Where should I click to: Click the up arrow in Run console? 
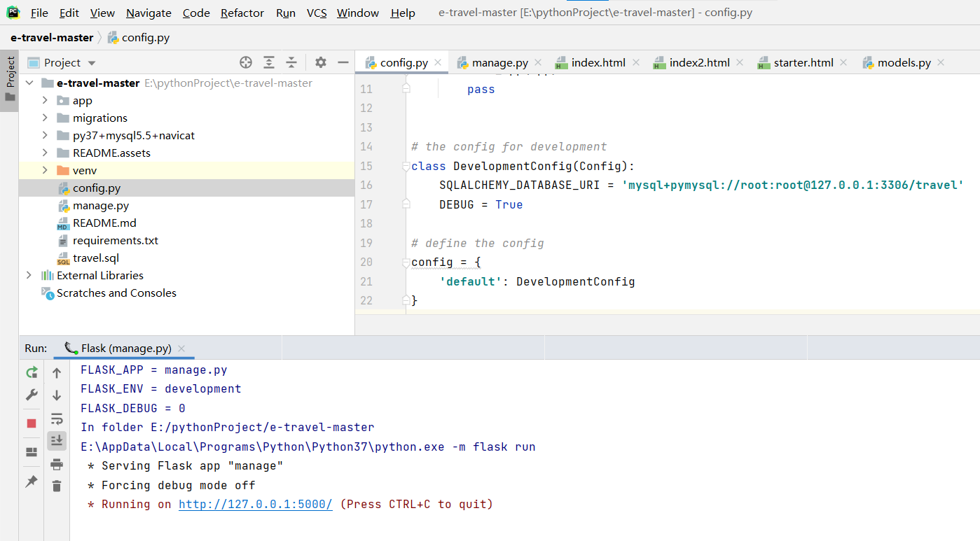57,373
